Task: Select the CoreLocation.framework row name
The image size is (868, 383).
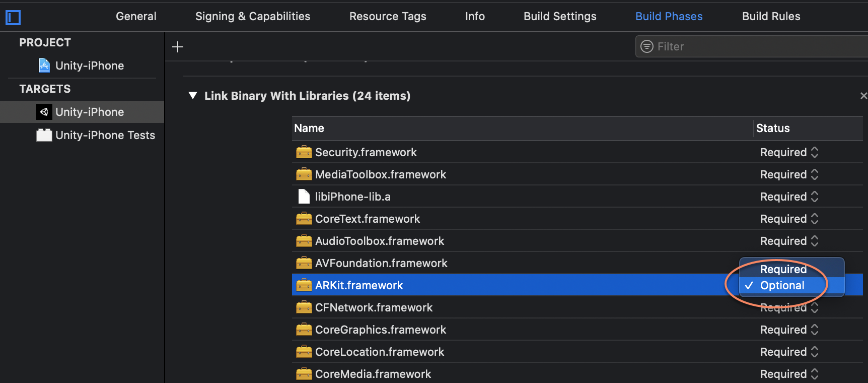Action: click(380, 352)
